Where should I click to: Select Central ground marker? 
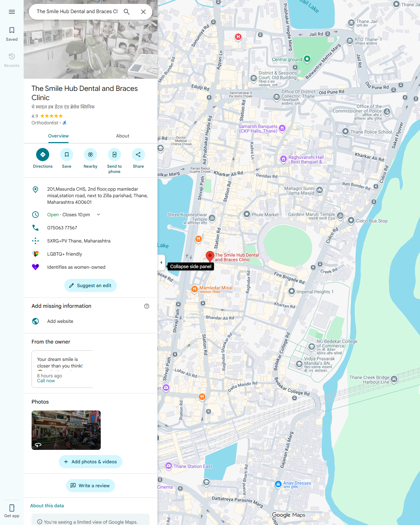coord(307,59)
